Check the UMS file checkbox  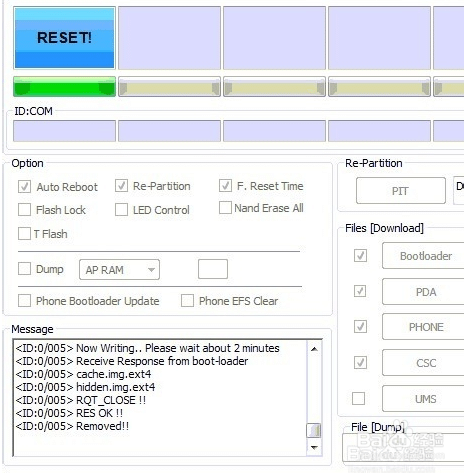tap(359, 398)
